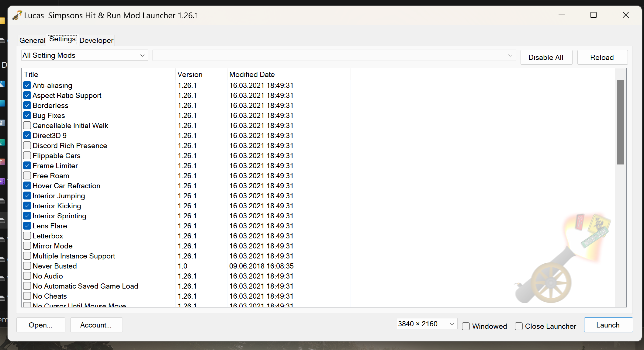Enable Multiple Instance Support checkbox
This screenshot has width=644, height=350.
coord(27,256)
